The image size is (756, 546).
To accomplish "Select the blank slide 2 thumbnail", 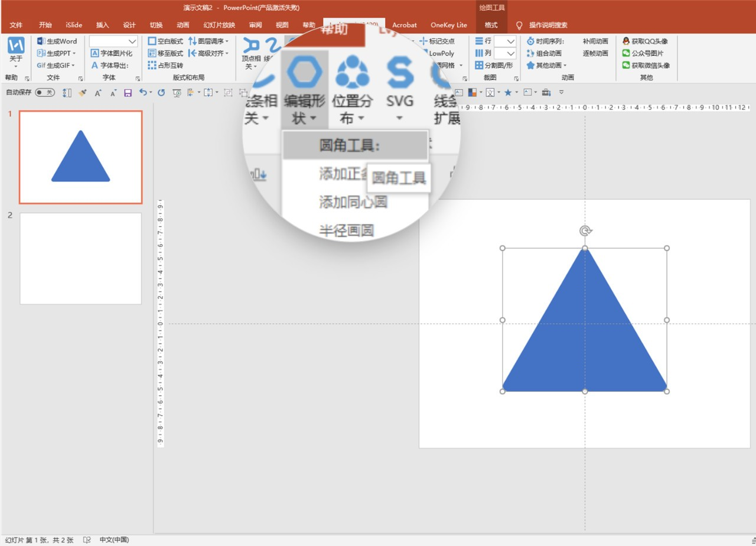I will click(x=81, y=259).
